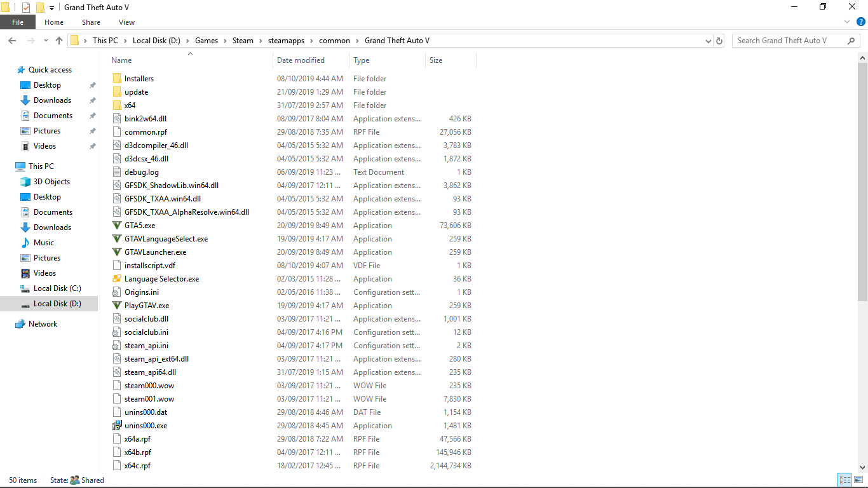Click the New folder quick access icon

coord(40,8)
